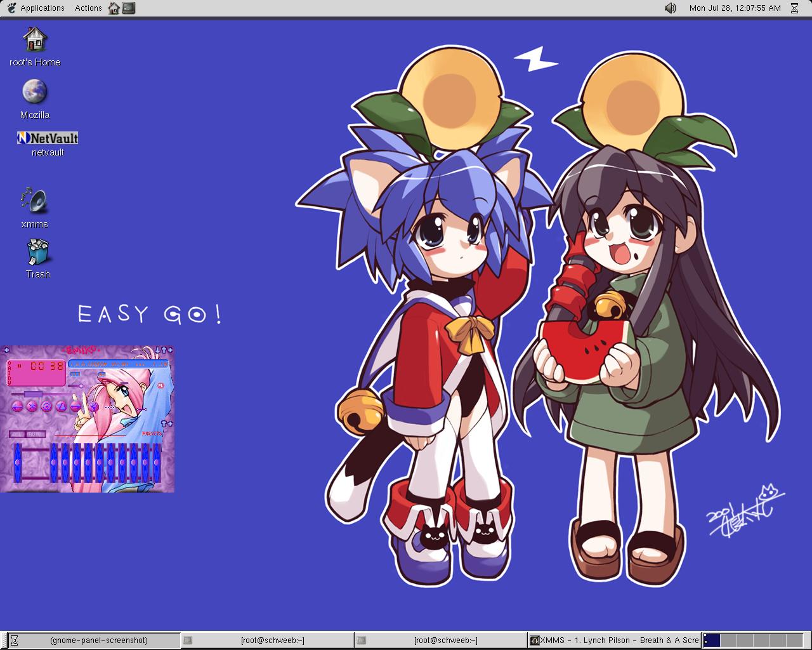
Task: Select the Trash desktop icon
Action: [38, 258]
